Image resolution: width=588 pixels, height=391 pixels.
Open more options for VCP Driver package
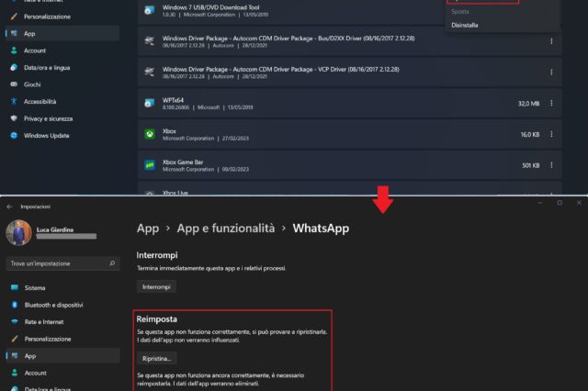[551, 72]
